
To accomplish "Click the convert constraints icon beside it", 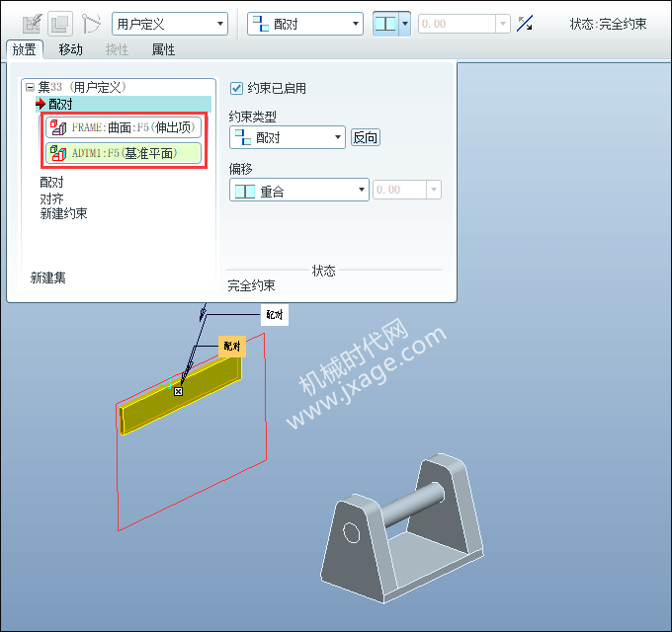I will pyautogui.click(x=60, y=24).
